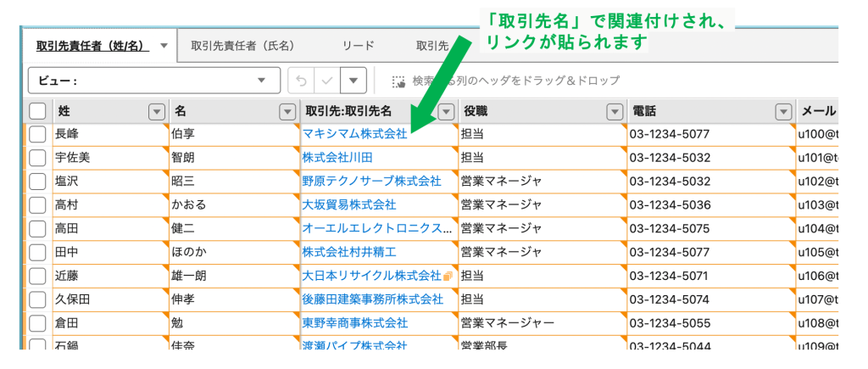Open the filter menu for 電話 column
Viewport: 868px width, 369px height.
(x=782, y=111)
